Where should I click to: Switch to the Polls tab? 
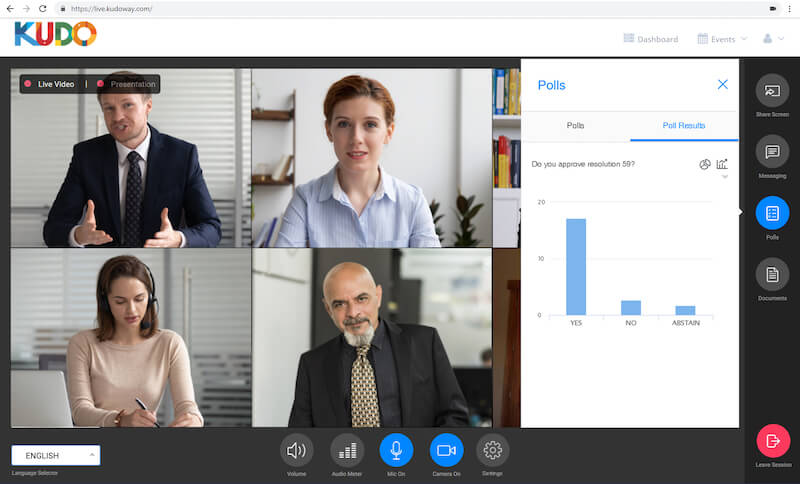tap(576, 125)
